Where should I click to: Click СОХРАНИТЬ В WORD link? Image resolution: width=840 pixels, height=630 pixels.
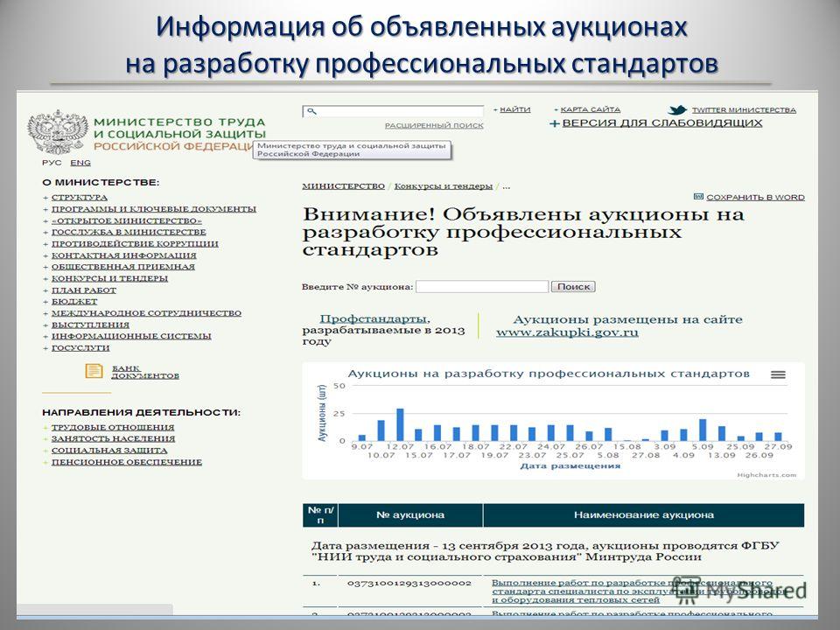755,197
